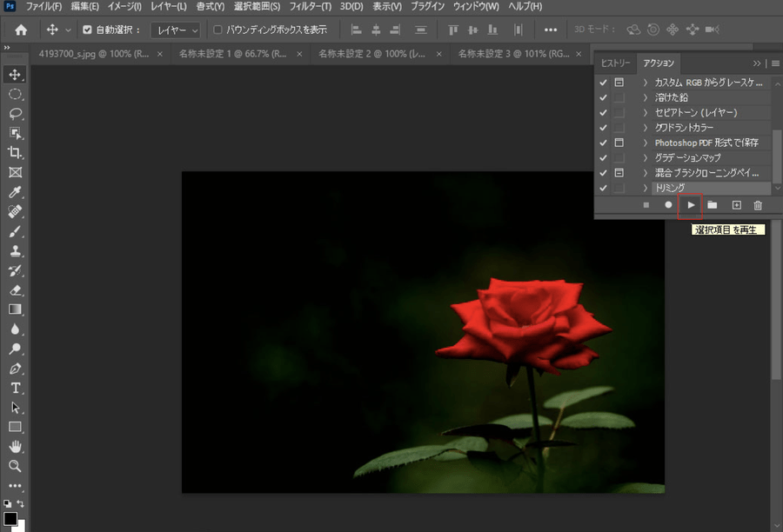The height and width of the screenshot is (532, 783).
Task: Click the foreground color swatch
Action: 10,519
